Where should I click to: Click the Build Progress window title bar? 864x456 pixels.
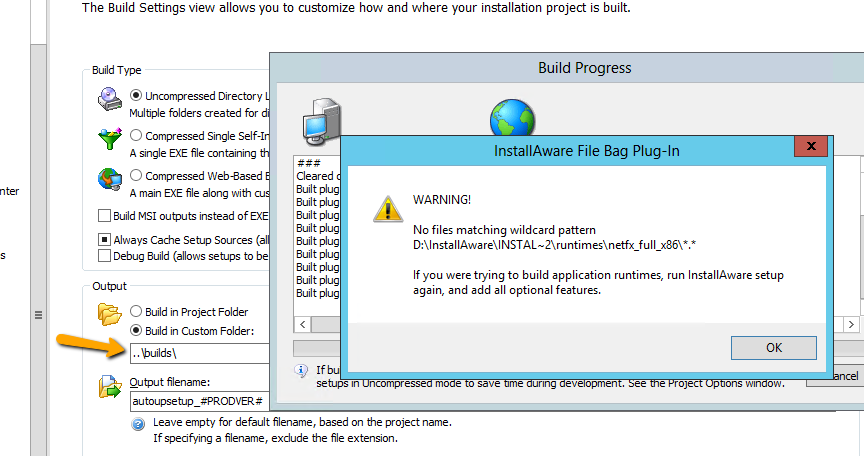pos(568,68)
